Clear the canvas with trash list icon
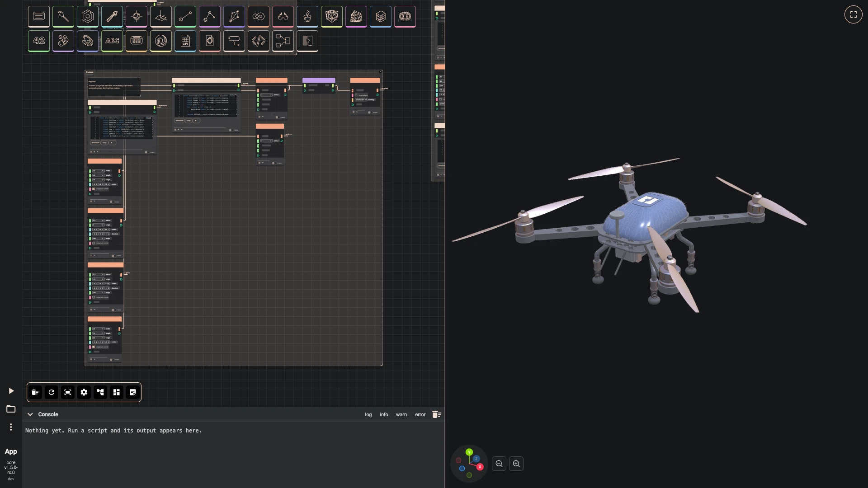Viewport: 868px width, 488px height. click(35, 392)
